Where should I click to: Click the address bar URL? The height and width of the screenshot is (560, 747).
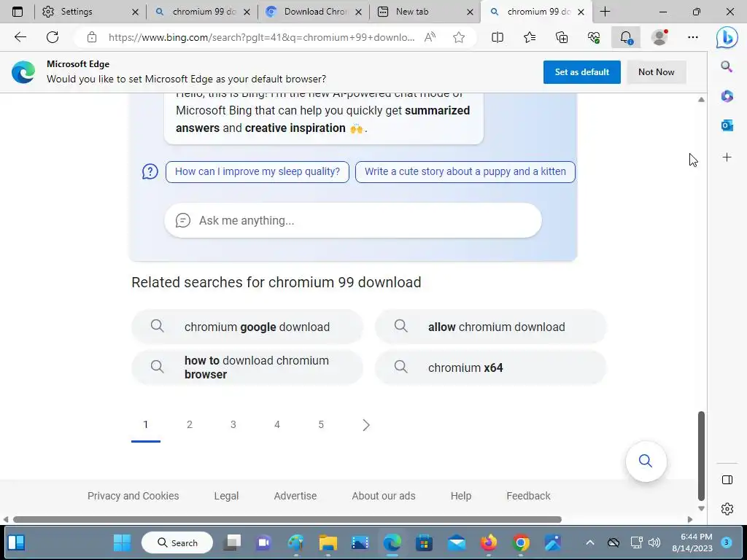261,37
